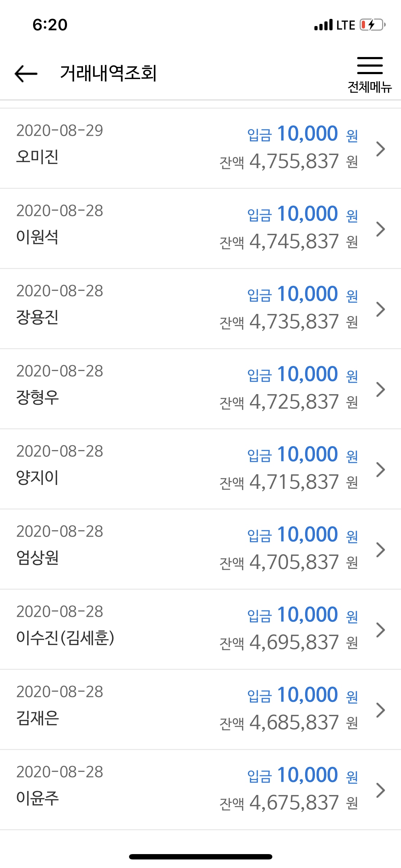Open chevron arrow on 이윤주 row
Viewport: 401px width, 868px height.
coord(381,790)
